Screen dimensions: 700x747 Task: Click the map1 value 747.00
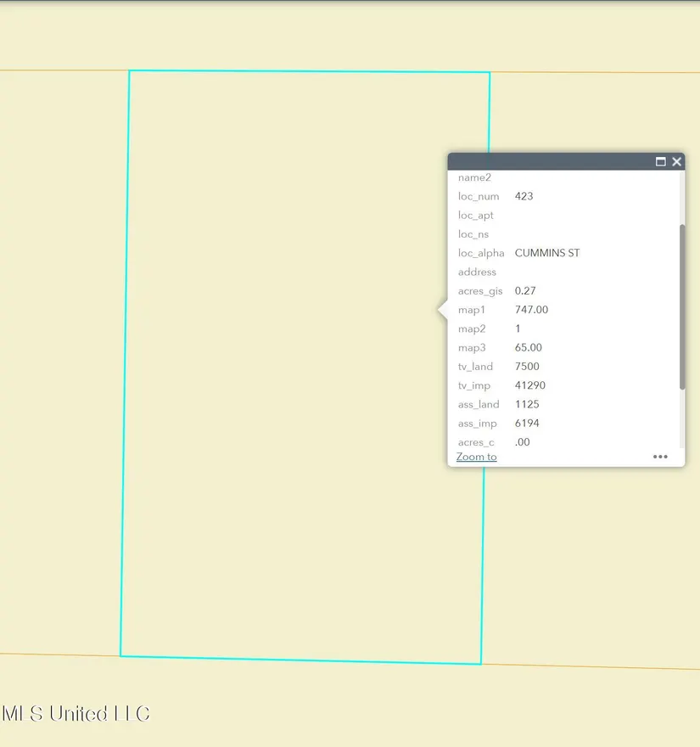(x=531, y=310)
